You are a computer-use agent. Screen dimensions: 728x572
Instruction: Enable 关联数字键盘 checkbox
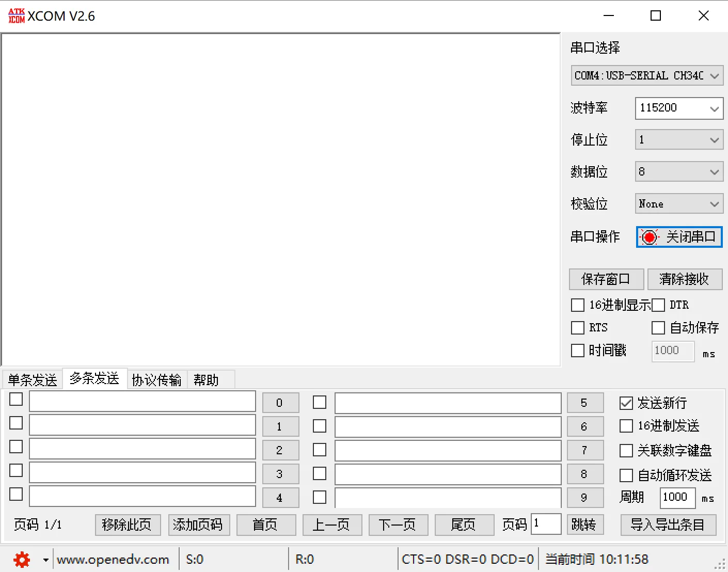point(626,451)
